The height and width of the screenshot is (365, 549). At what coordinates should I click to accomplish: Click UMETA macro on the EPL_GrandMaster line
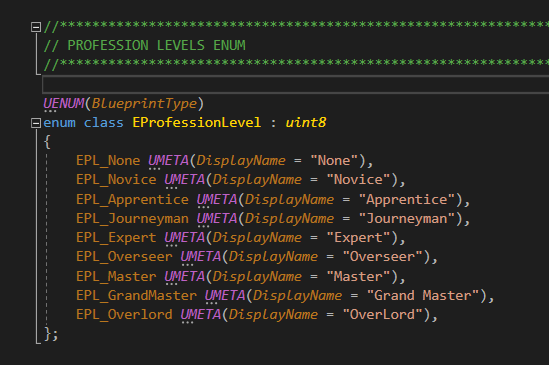[x=225, y=295]
